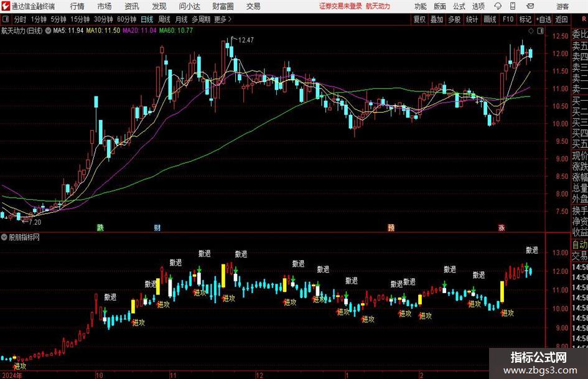
Task: Open the 版面 menu
Action: coord(439,6)
